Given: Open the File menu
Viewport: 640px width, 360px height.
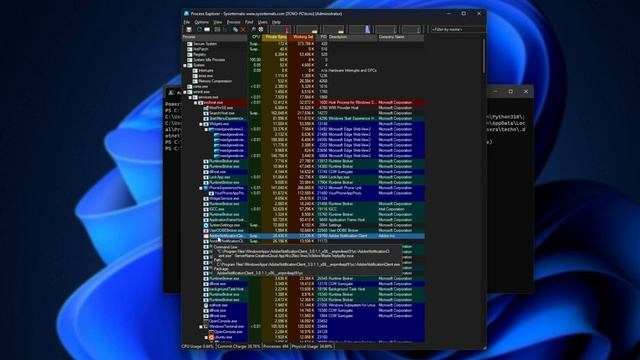Looking at the screenshot, I should coord(187,22).
